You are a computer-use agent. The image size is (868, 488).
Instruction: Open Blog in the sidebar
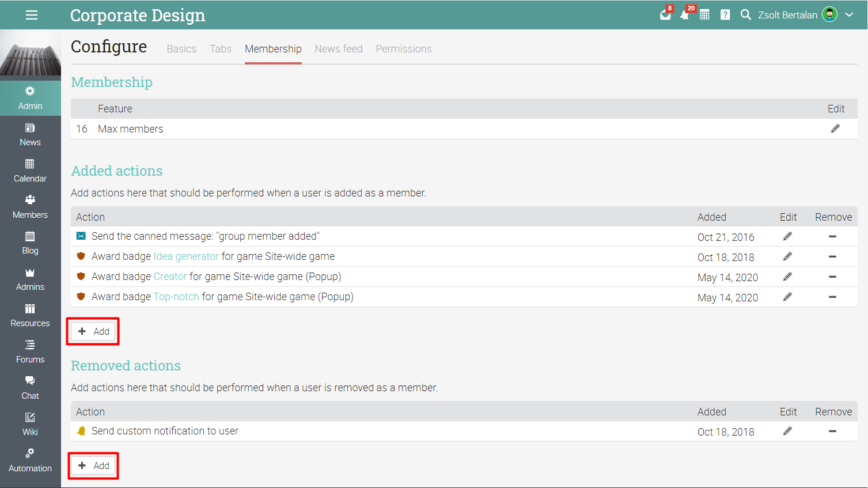coord(31,243)
